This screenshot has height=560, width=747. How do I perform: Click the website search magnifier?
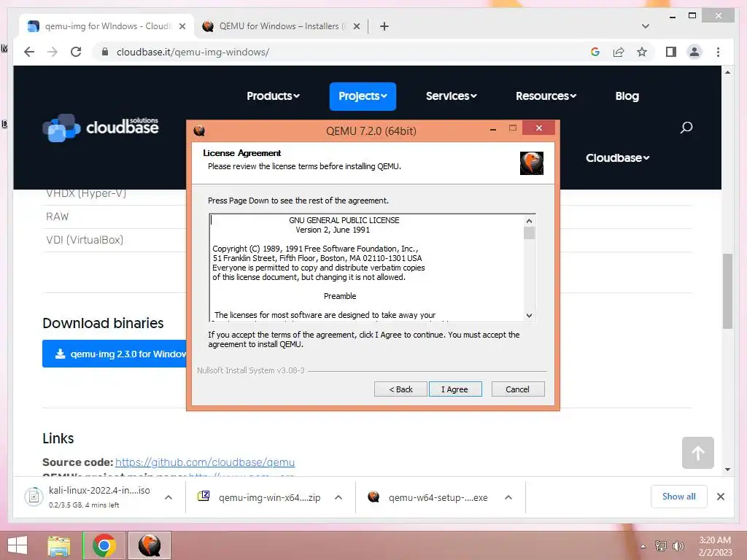[x=686, y=127]
